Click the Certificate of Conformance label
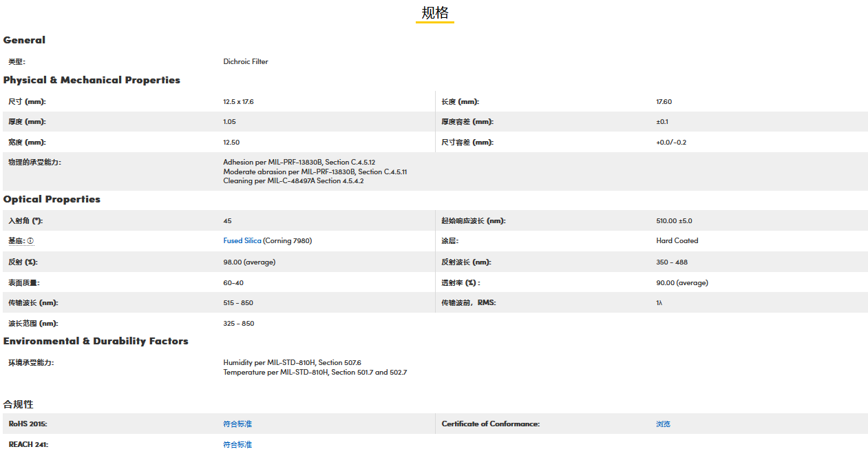 tap(490, 424)
